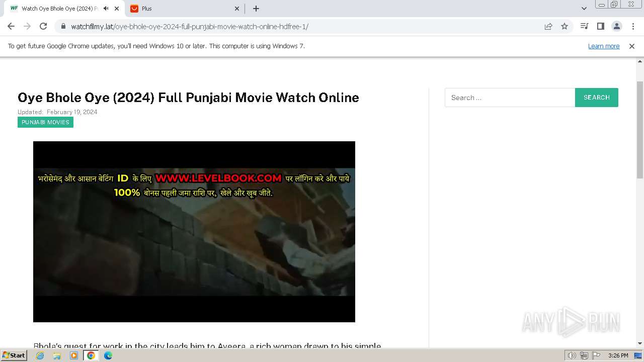Open the Windows Start menu

click(x=14, y=355)
